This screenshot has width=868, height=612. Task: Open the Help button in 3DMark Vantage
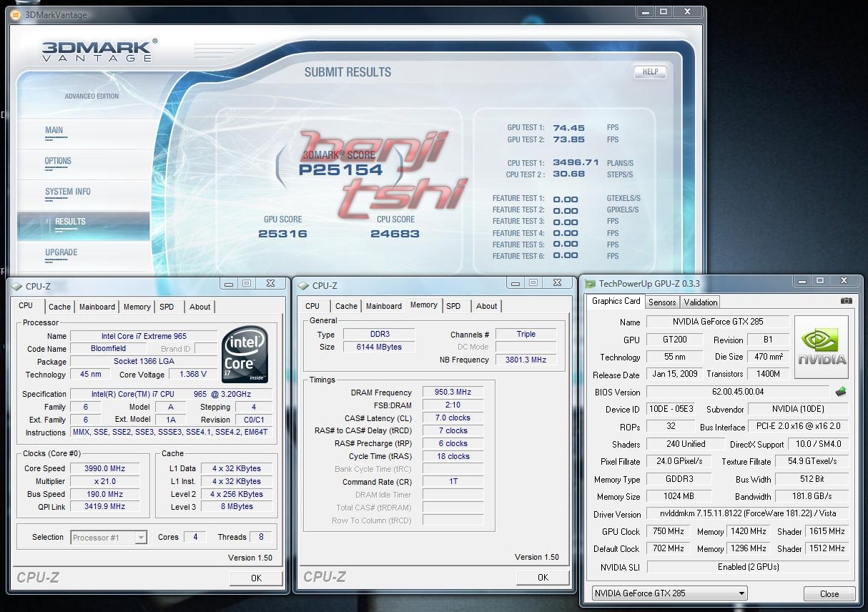click(649, 71)
